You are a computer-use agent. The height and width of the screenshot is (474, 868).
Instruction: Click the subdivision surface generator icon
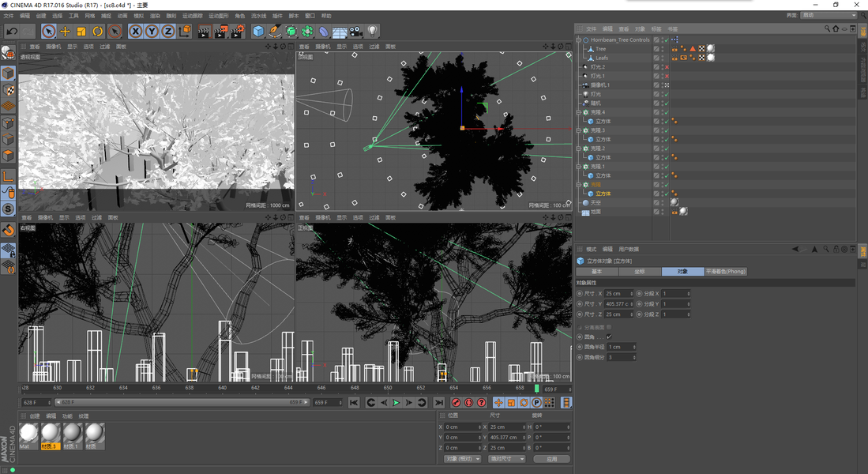(x=291, y=32)
